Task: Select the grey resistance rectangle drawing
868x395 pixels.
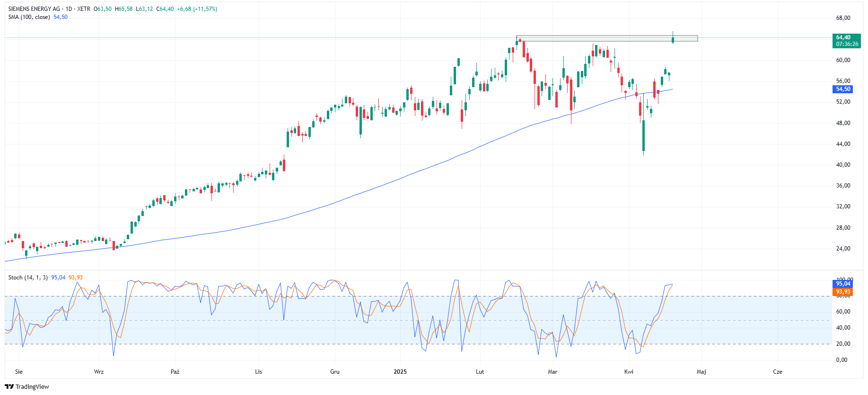Action: click(607, 38)
